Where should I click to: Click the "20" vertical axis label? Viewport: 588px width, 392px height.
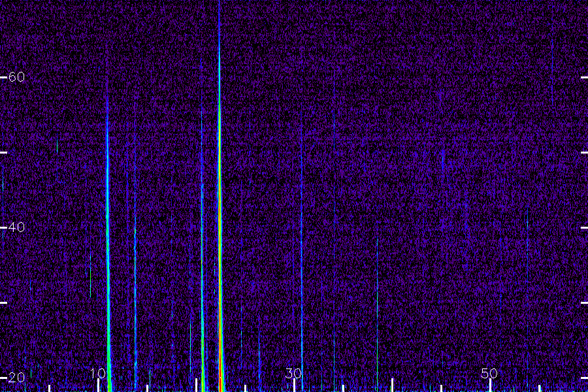(x=16, y=377)
